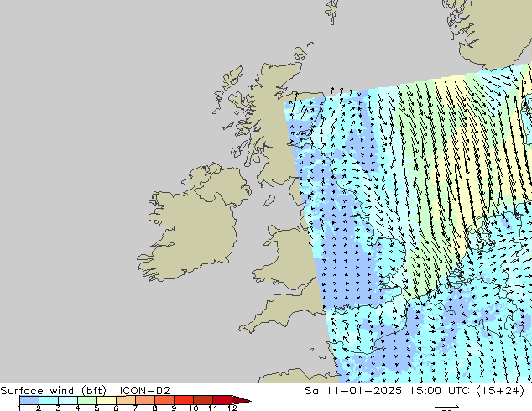Image resolution: width=532 pixels, height=411 pixels.
Task: Click the '(15+24)' forecast offset text
Action: click(x=500, y=391)
